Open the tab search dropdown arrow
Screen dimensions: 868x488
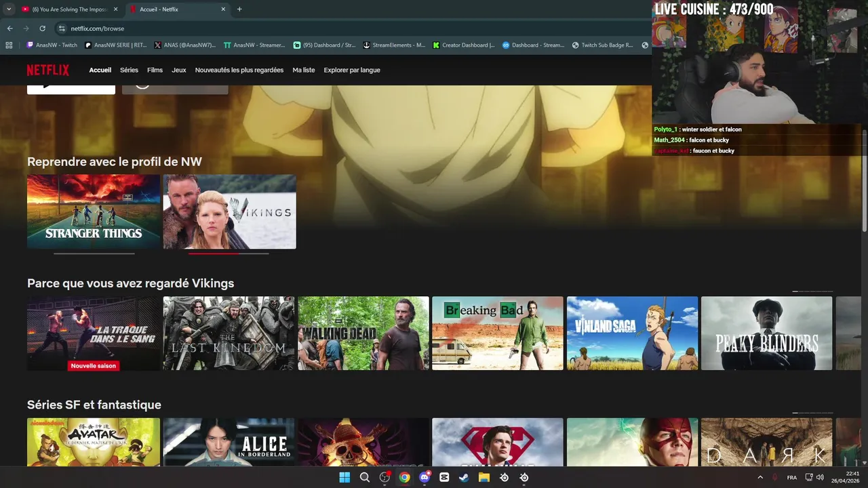[x=8, y=9]
